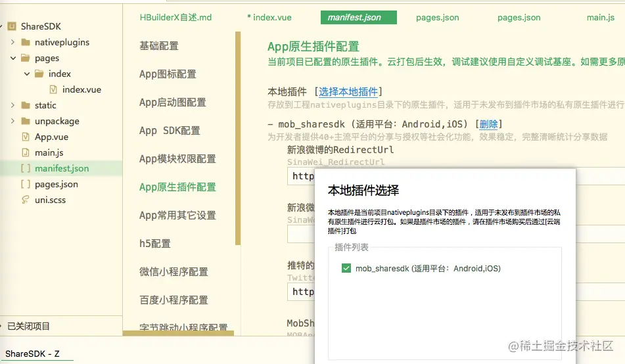Open App模块权限配置 section

pos(177,159)
